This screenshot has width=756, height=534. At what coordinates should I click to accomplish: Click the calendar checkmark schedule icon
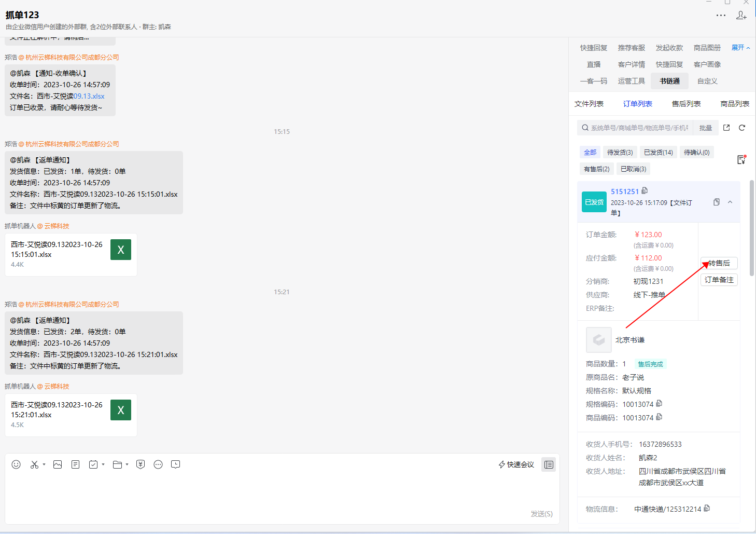pos(93,464)
